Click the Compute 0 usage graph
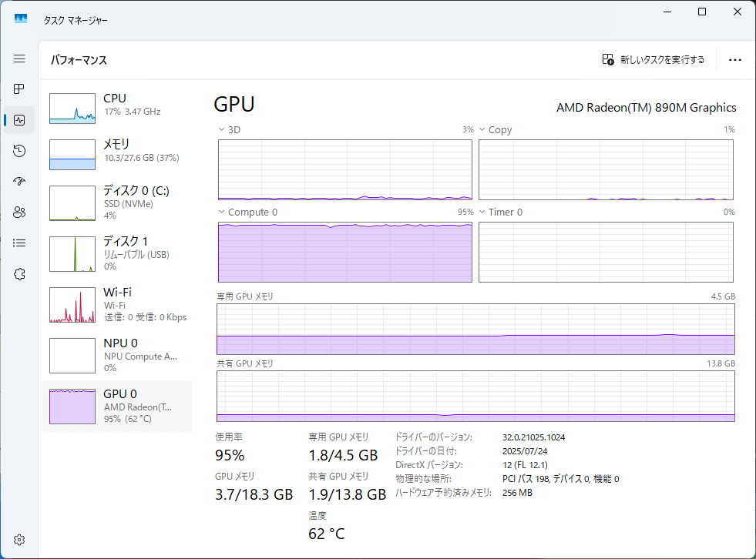The width and height of the screenshot is (756, 559). (x=345, y=252)
